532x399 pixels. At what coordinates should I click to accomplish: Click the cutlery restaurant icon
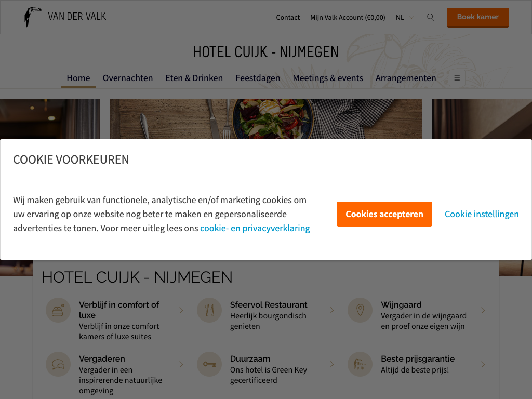209,310
